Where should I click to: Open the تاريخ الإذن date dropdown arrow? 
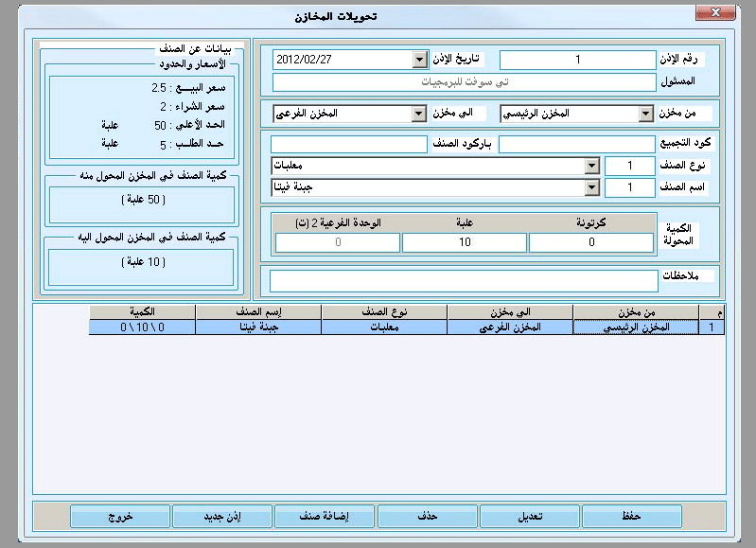(420, 60)
